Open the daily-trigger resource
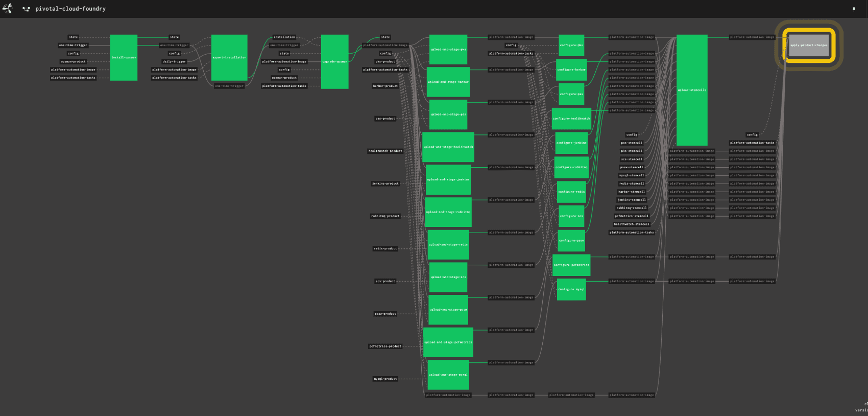Viewport: 868px width, 416px height. 174,62
